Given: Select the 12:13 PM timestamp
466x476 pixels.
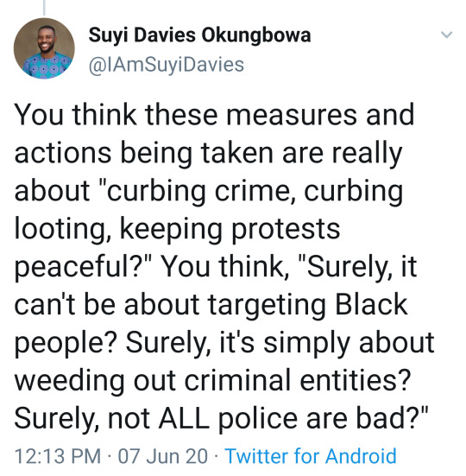Looking at the screenshot, I should (58, 456).
